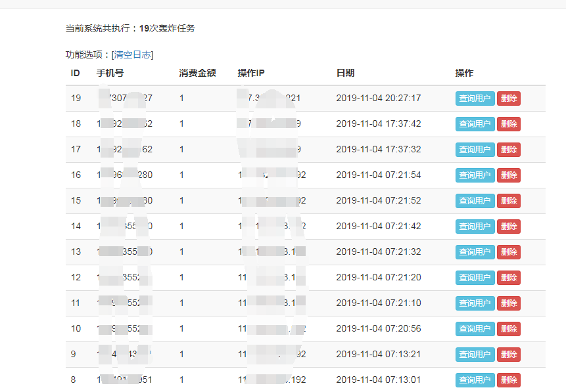This screenshot has height=392, width=566.
Task: Delete the row dated 07:21:20
Action: point(509,278)
